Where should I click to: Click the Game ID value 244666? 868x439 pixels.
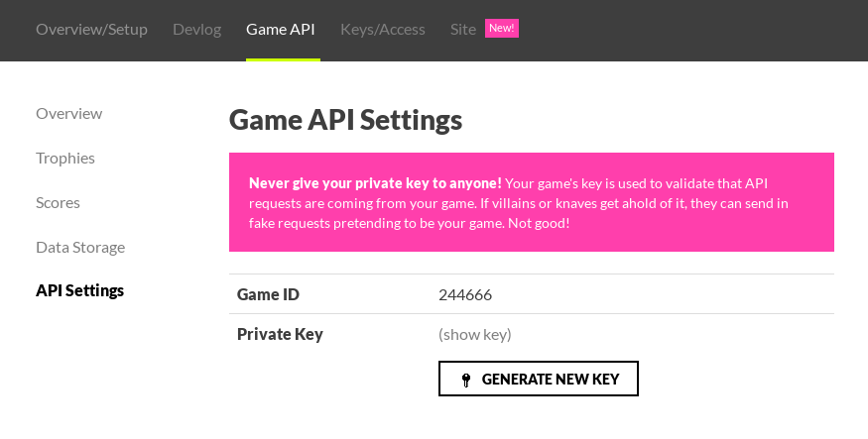tap(465, 294)
